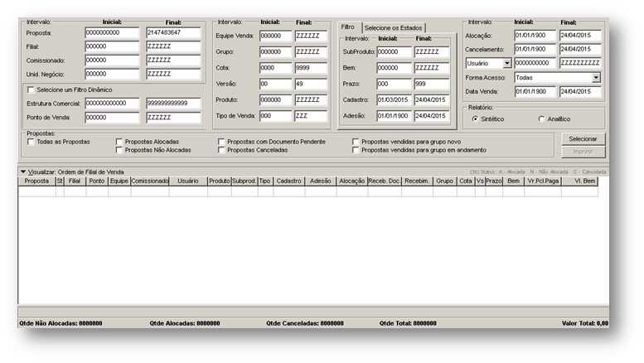The height and width of the screenshot is (363, 644).
Task: Click the 'Cadastro' column header
Action: tap(289, 181)
